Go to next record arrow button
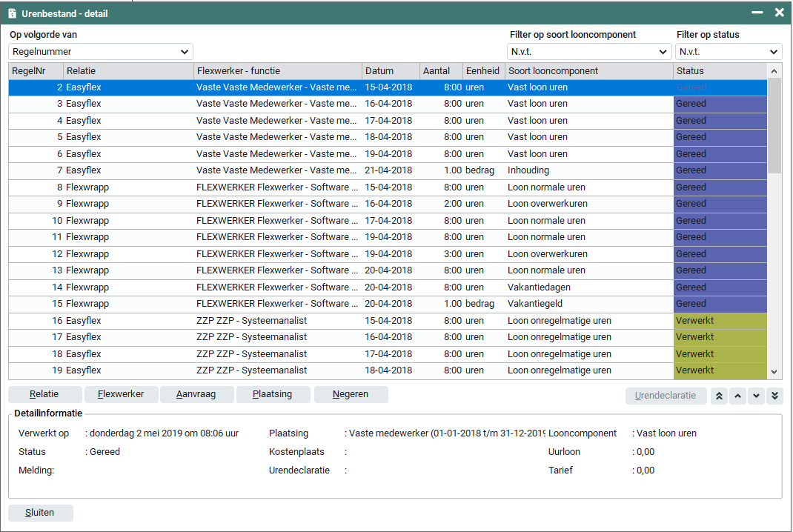The height and width of the screenshot is (532, 793). click(x=756, y=396)
